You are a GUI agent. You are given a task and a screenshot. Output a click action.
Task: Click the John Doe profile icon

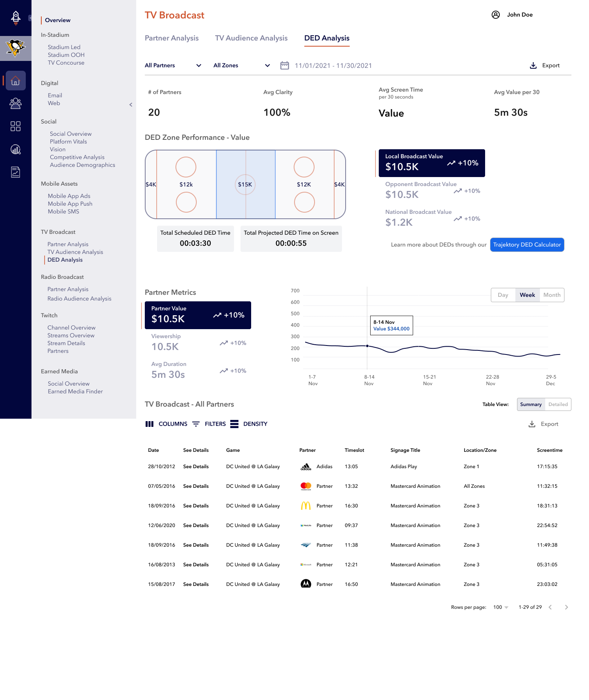click(x=496, y=15)
